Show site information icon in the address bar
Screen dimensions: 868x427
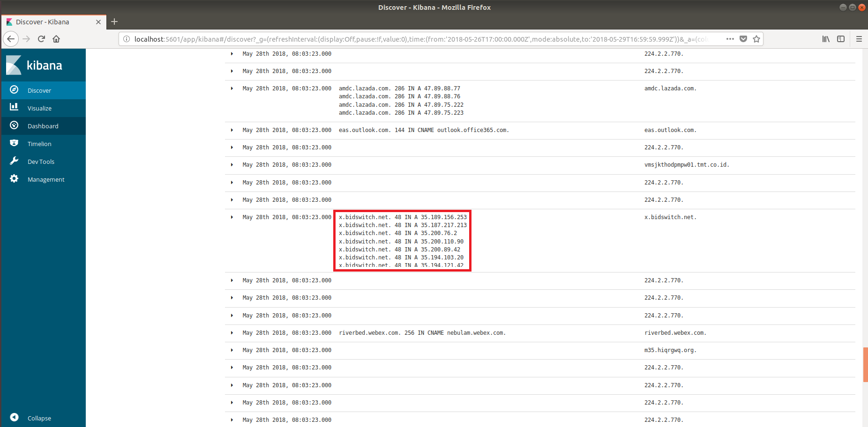tap(126, 39)
